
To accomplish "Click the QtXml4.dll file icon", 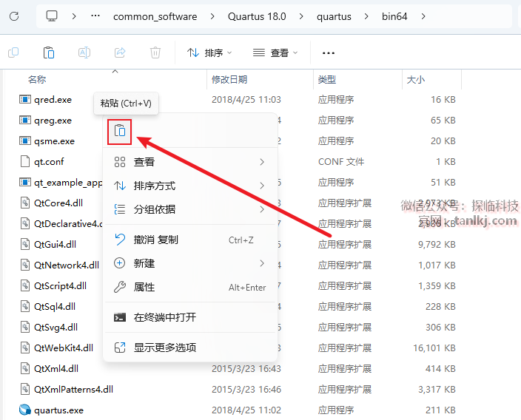I will [x=25, y=368].
